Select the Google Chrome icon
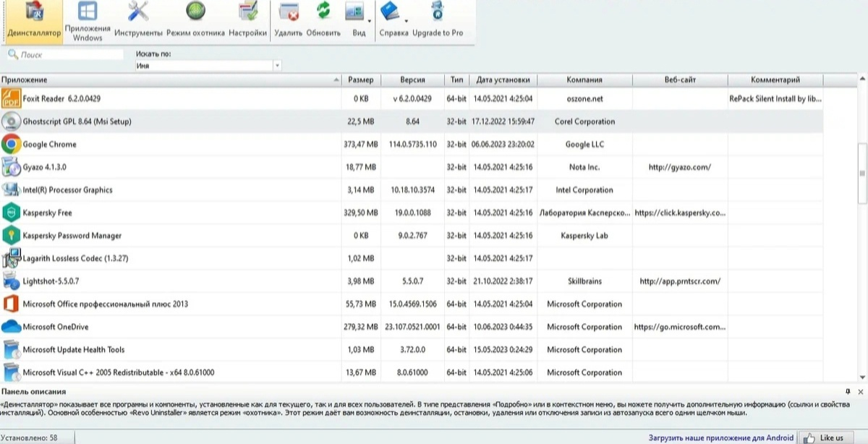The height and width of the screenshot is (444, 868). (x=11, y=144)
